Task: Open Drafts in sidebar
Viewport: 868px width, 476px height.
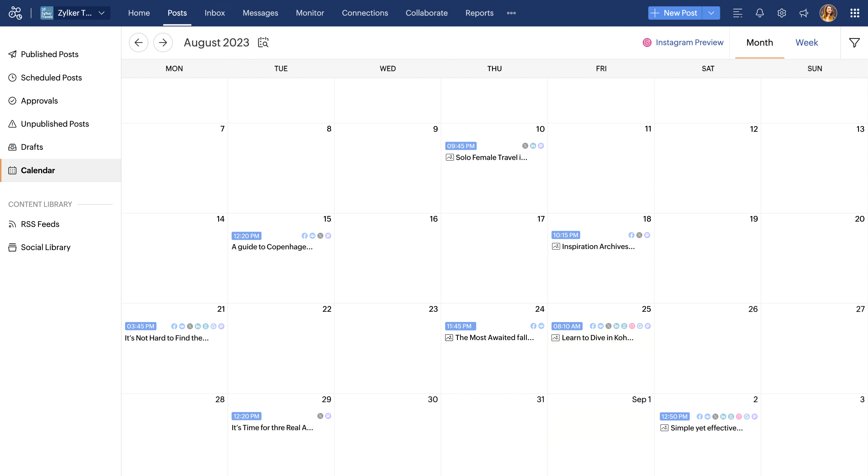Action: pos(32,147)
